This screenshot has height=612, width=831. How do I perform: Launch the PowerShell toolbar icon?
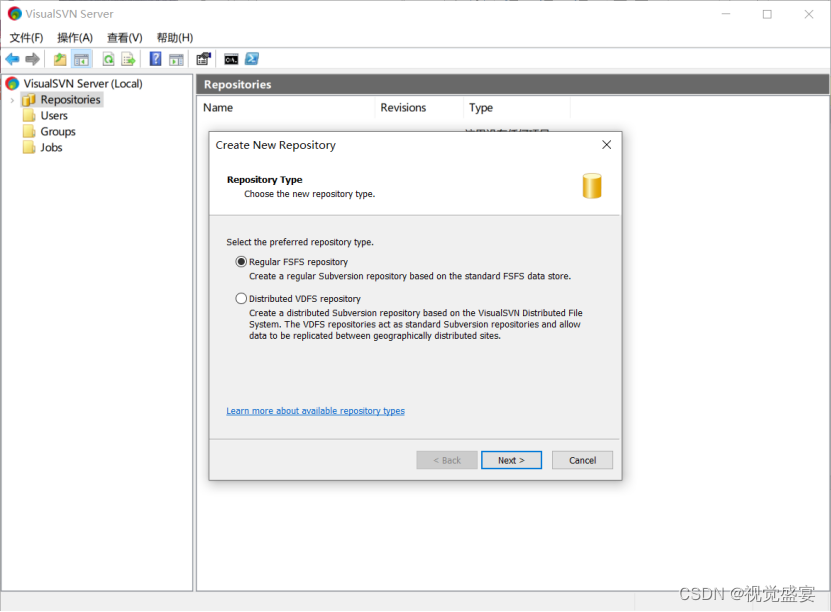(252, 59)
